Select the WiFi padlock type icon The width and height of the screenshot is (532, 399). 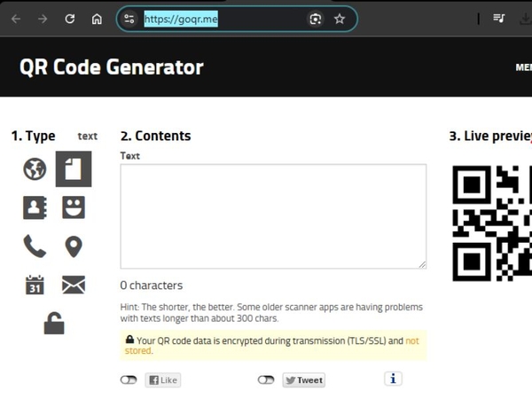point(54,324)
